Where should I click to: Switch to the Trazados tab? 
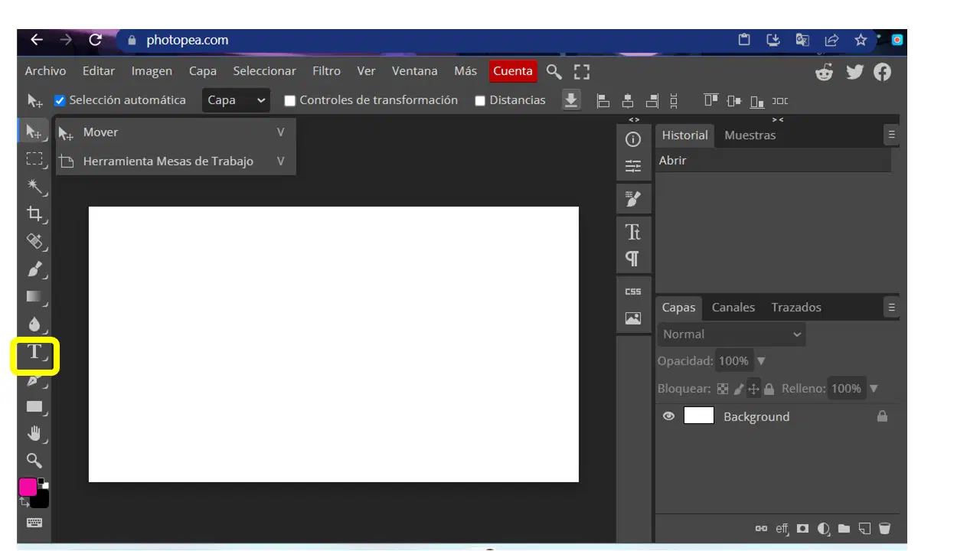tap(796, 307)
